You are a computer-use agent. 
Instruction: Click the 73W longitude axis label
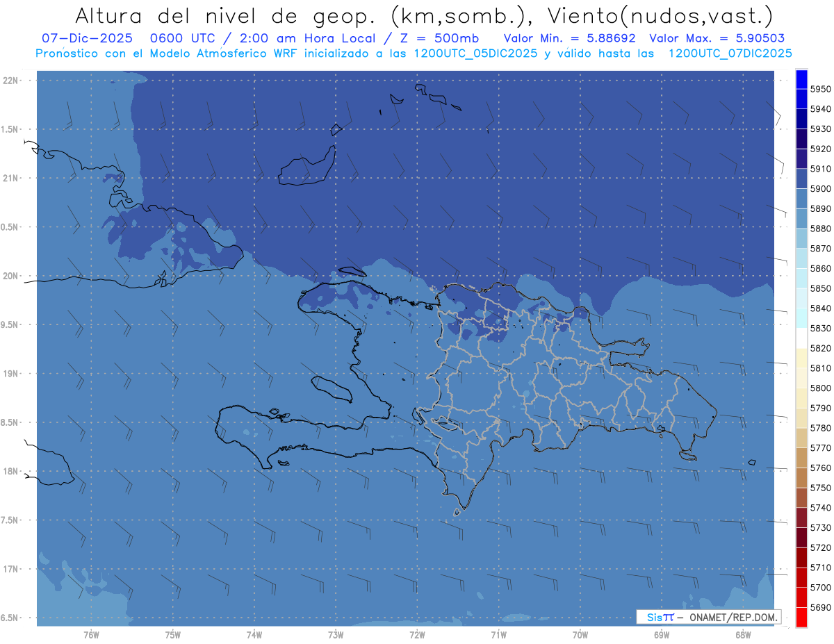[x=336, y=634]
